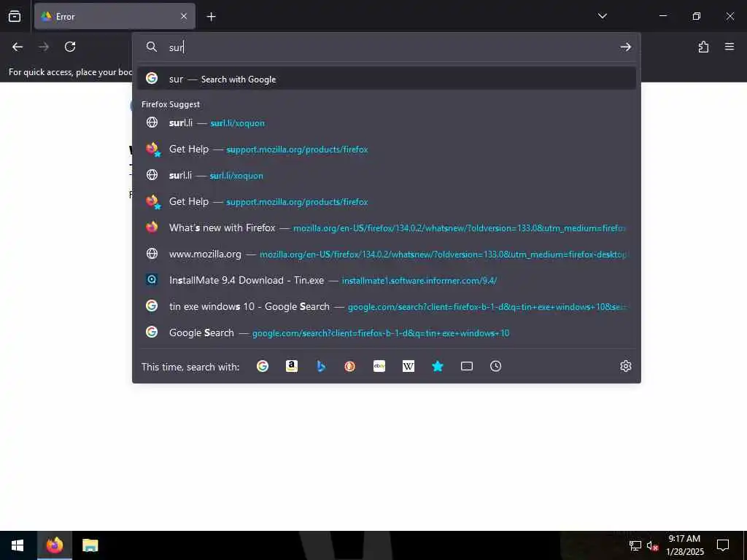Select second Get Help suggestion

coord(387,201)
